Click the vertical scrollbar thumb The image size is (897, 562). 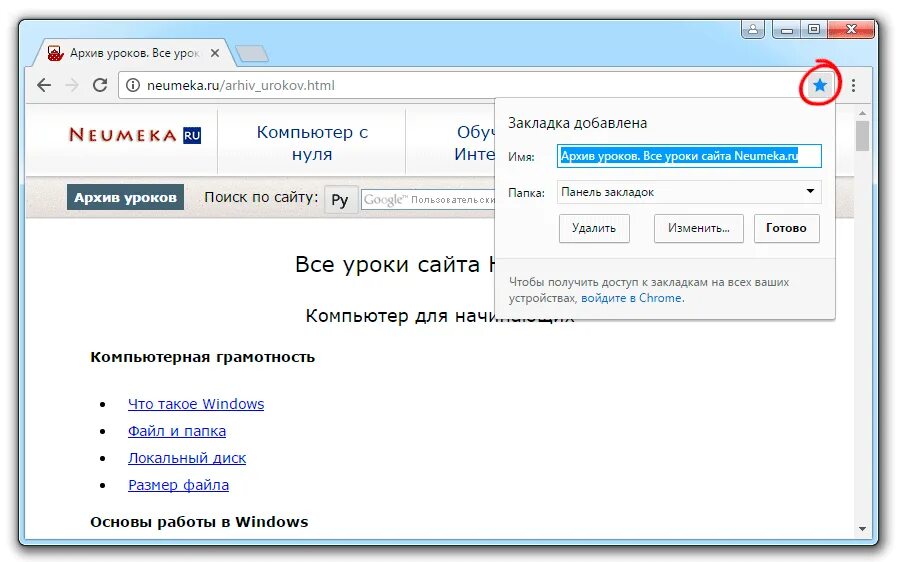coord(862,136)
